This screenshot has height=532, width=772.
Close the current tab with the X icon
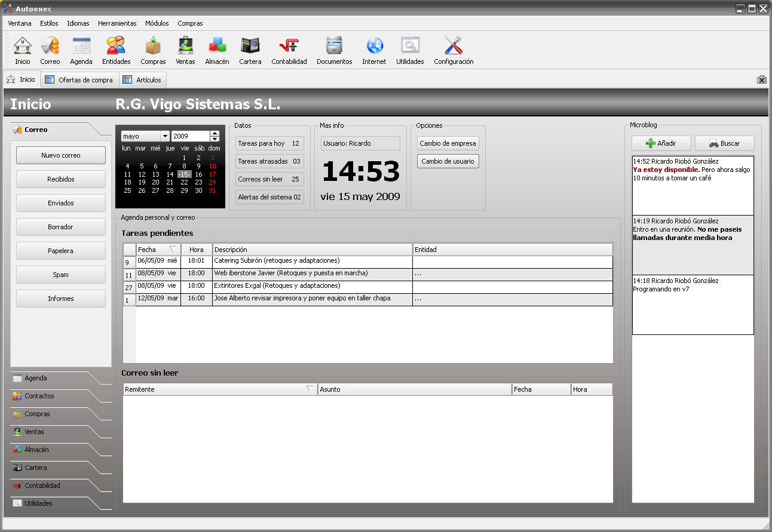(762, 79)
